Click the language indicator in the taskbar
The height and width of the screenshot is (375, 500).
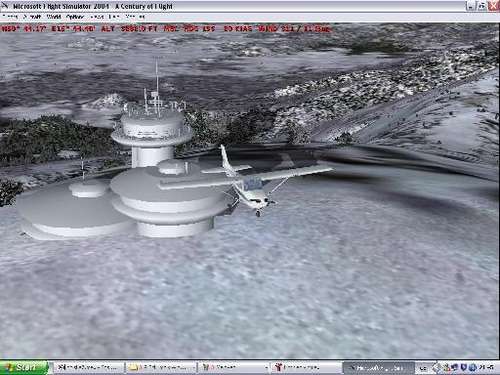[423, 368]
